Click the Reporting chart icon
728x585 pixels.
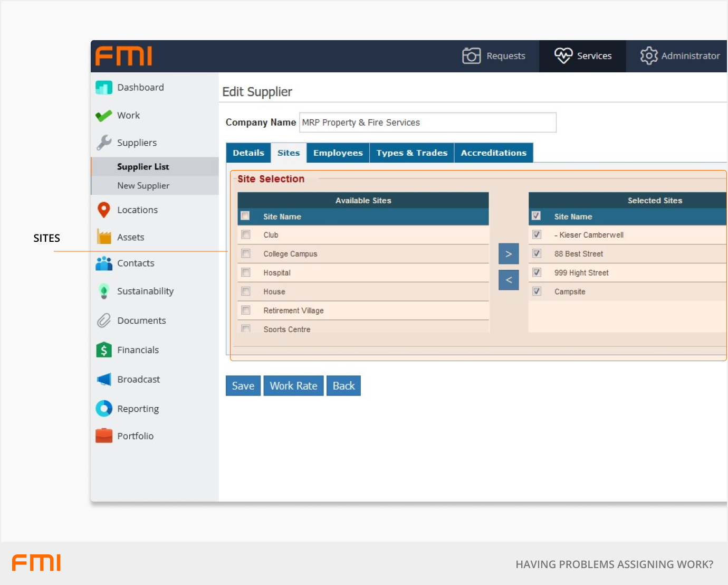(x=104, y=409)
